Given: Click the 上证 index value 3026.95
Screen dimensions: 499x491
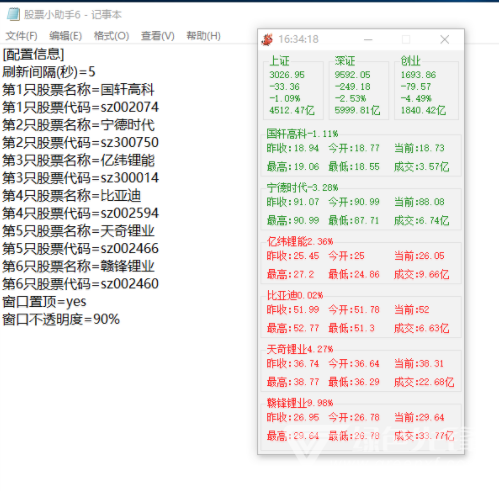Looking at the screenshot, I should pos(287,75).
